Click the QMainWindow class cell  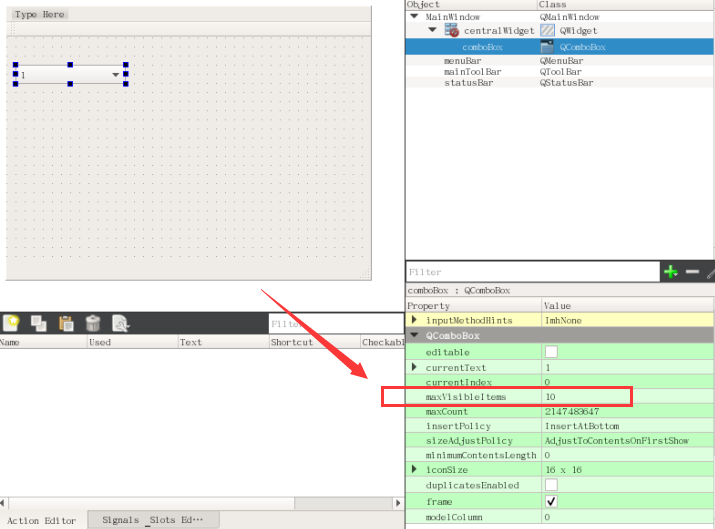point(570,17)
